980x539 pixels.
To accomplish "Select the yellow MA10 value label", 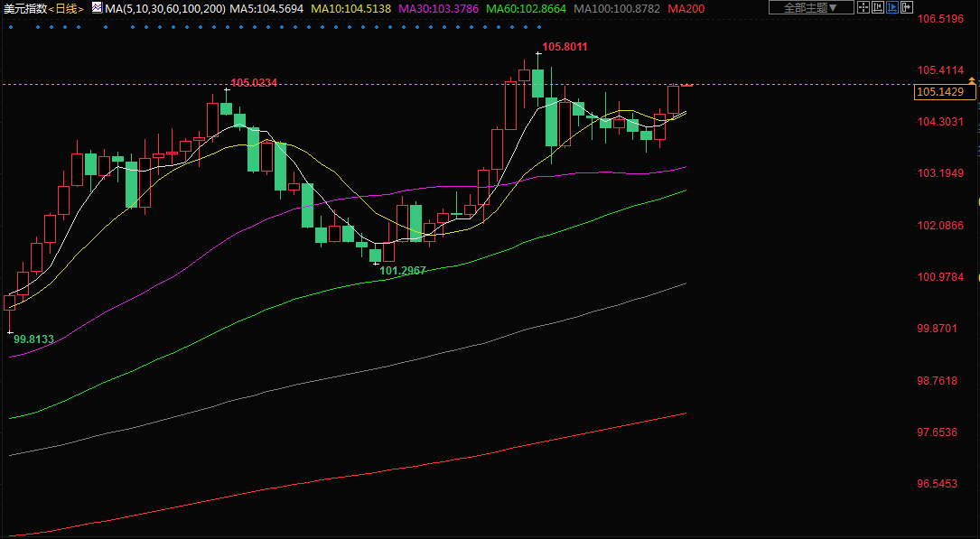I will point(350,8).
